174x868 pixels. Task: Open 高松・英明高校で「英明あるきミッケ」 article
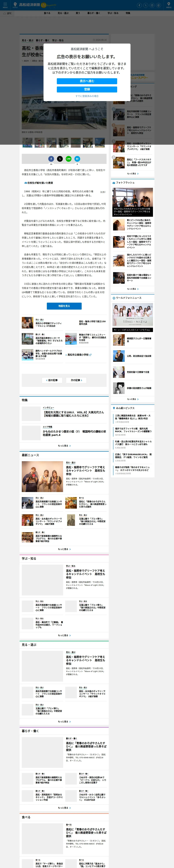[49, 797]
